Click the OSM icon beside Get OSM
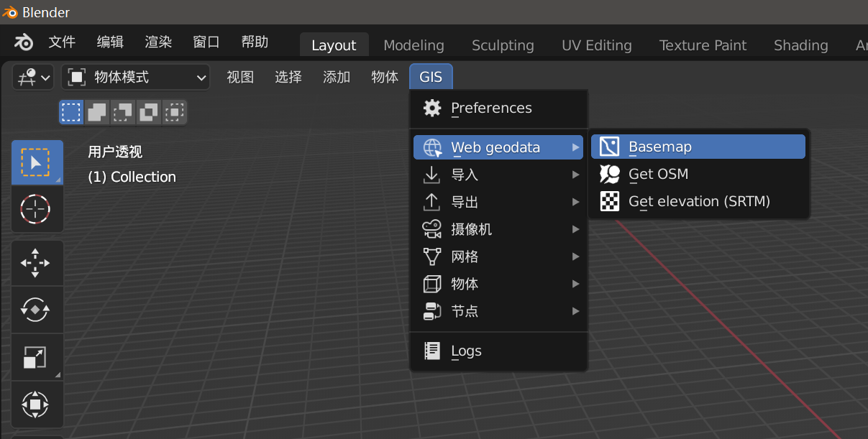 [610, 174]
